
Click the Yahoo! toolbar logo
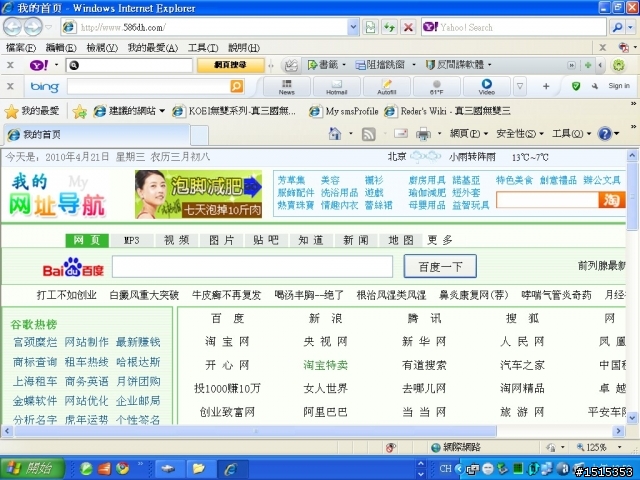click(x=39, y=65)
